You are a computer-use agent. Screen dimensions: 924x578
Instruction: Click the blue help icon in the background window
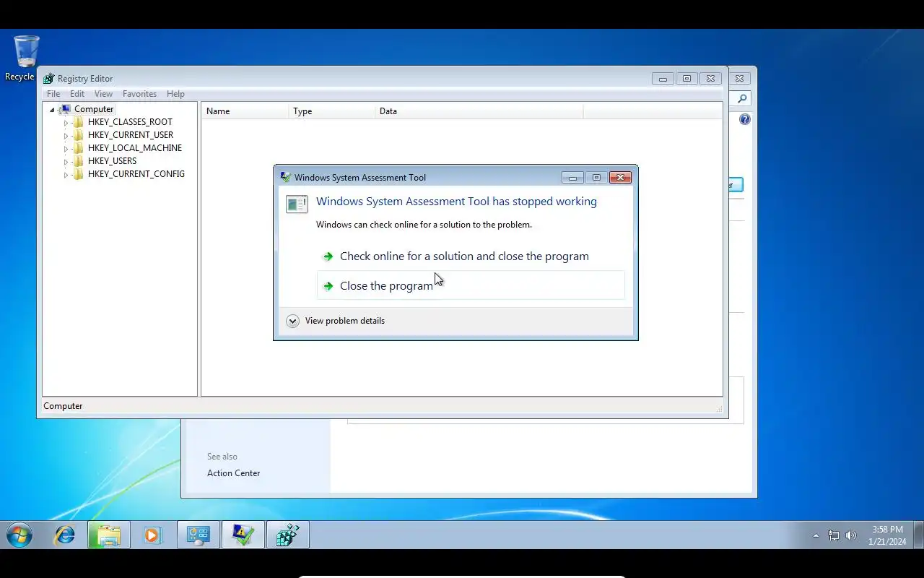click(x=745, y=119)
